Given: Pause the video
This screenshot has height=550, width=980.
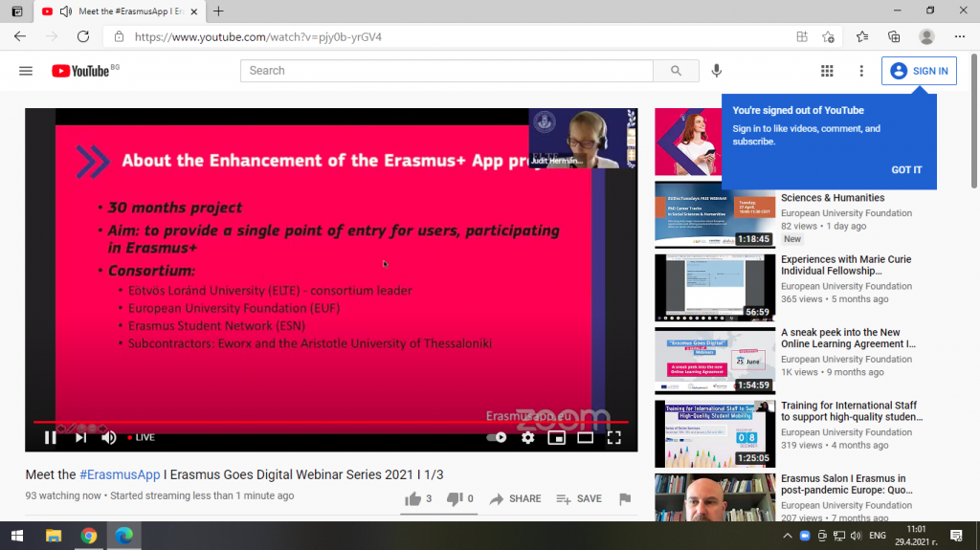Looking at the screenshot, I should coord(50,437).
